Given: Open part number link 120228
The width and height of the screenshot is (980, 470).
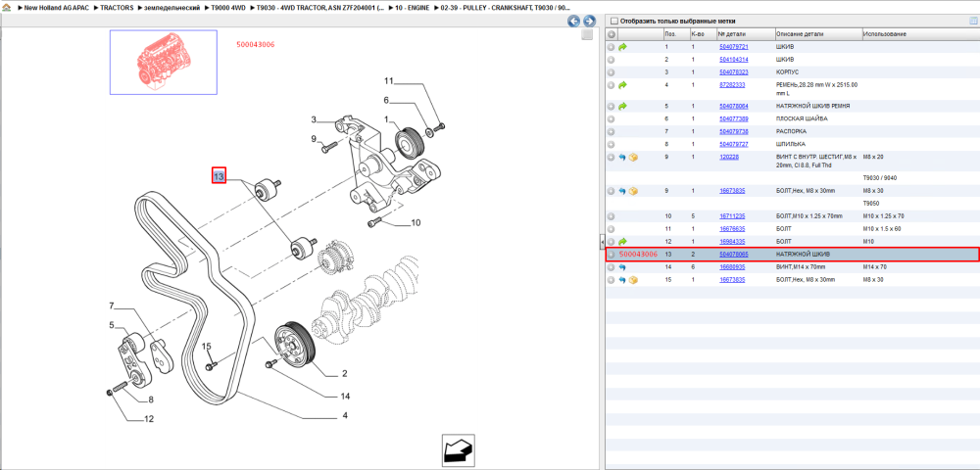Looking at the screenshot, I should point(729,158).
